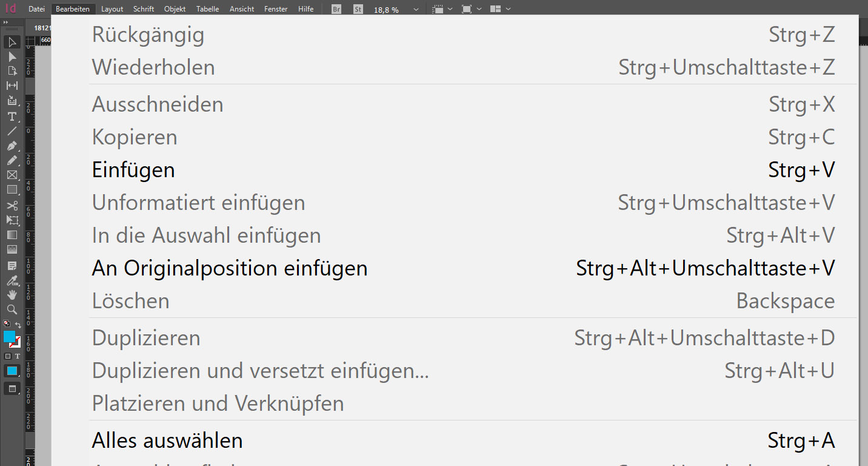Toggle formatting affects text (T) button

(x=17, y=356)
